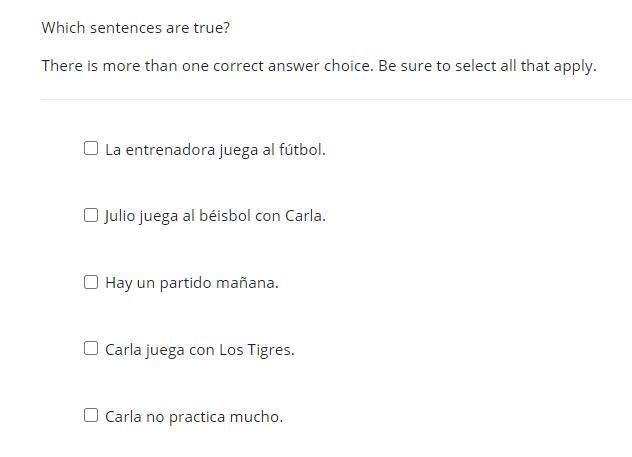Click the words 'Los Tigres' in the fourth option
This screenshot has width=632, height=457.
(255, 350)
